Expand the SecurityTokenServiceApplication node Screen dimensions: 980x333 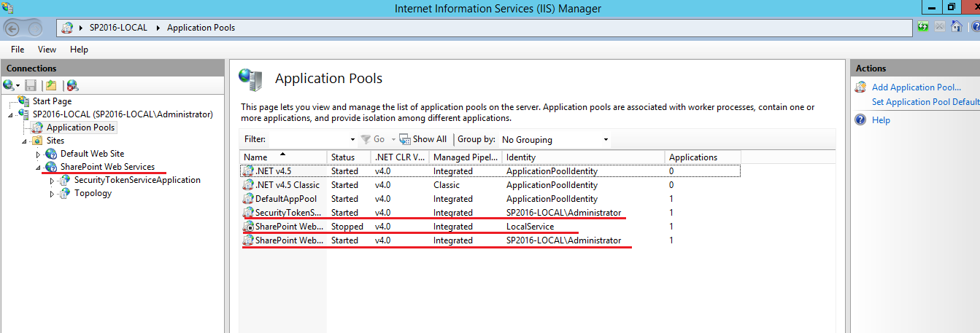[x=53, y=181]
